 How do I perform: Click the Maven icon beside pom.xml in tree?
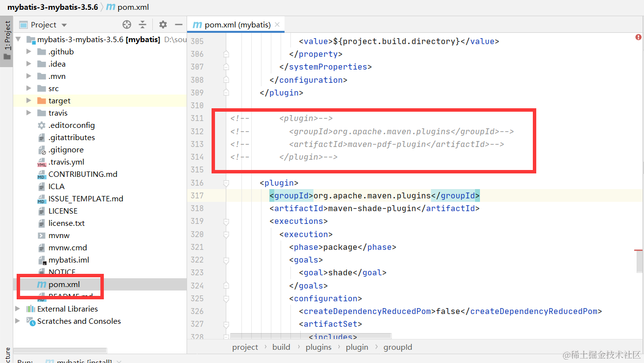coord(42,285)
